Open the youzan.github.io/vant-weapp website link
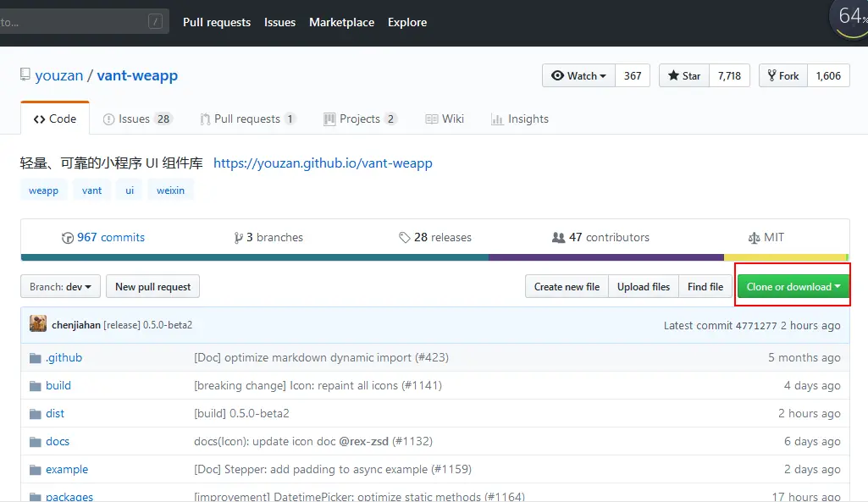Screen dimensions: 868x502 click(323, 163)
